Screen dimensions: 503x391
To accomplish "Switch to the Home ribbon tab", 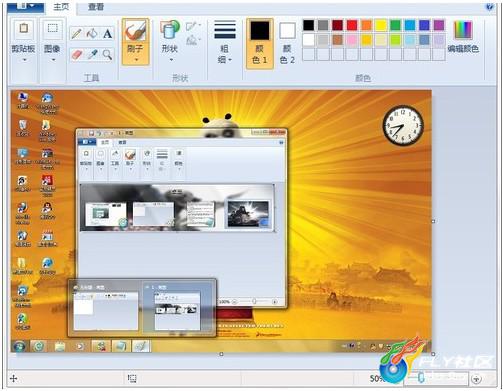I will (x=61, y=7).
